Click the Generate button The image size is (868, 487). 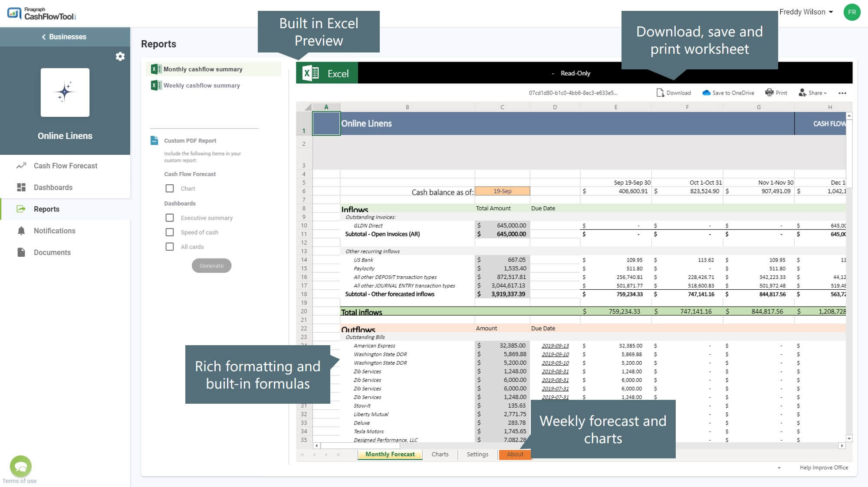tap(211, 266)
